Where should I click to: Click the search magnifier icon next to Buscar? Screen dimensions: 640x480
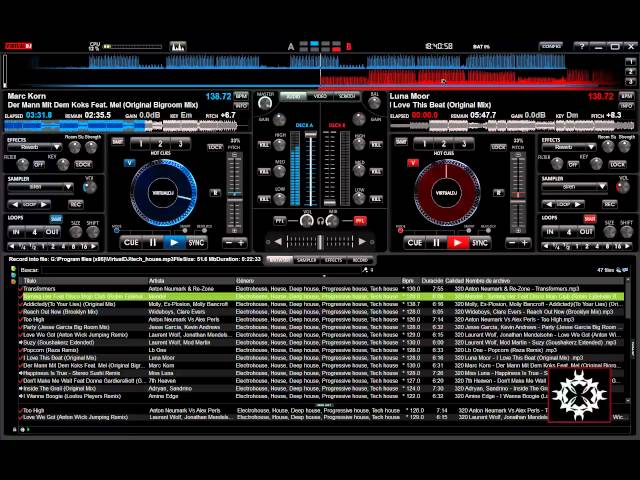pos(365,270)
